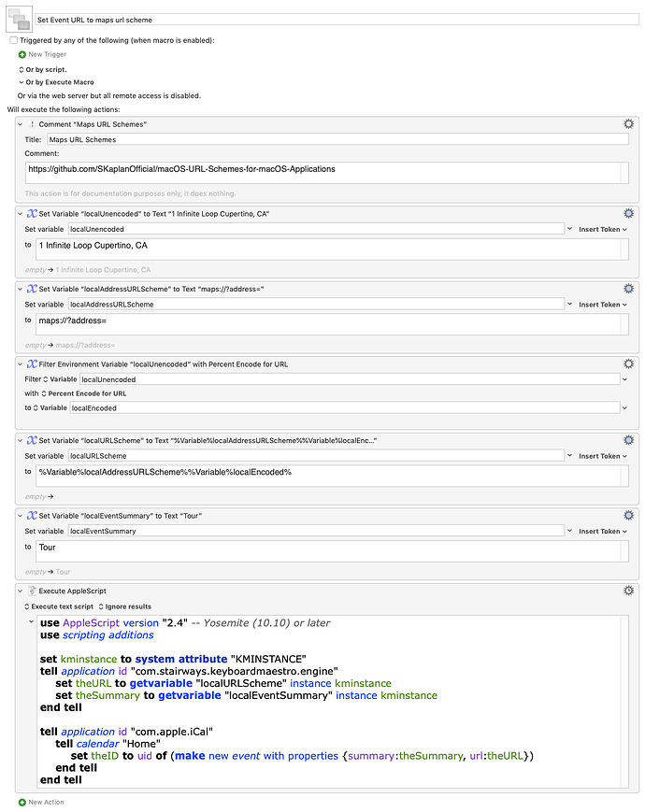Collapse the "Or by Execute Macro" section
Image resolution: width=645 pixels, height=812 pixels.
21,82
